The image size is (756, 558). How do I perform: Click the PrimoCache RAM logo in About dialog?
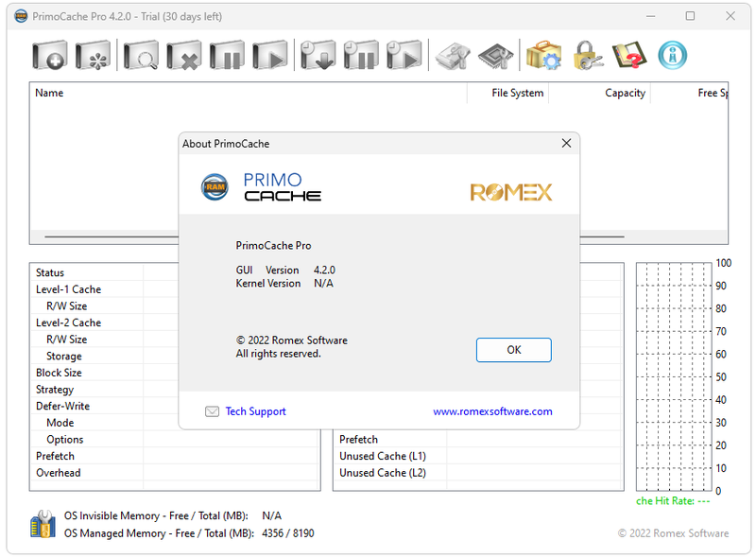point(215,187)
